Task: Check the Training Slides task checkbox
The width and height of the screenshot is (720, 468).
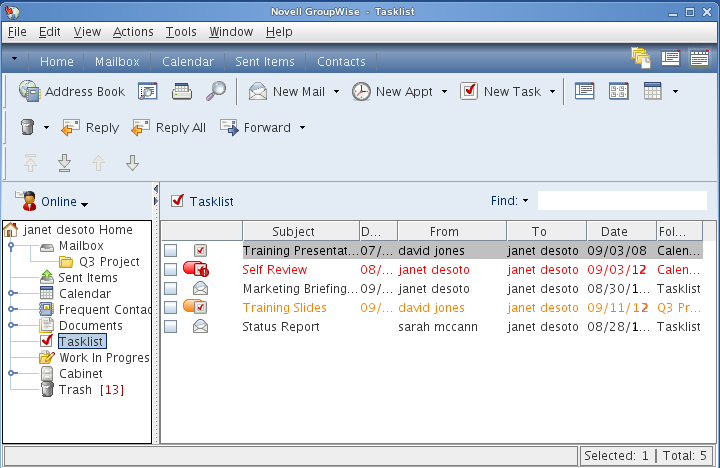Action: tap(171, 307)
